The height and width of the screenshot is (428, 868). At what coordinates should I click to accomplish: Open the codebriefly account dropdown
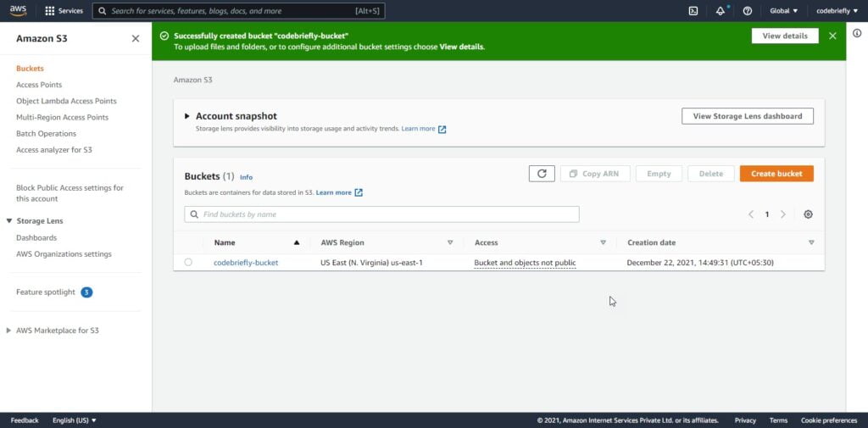[x=837, y=10]
